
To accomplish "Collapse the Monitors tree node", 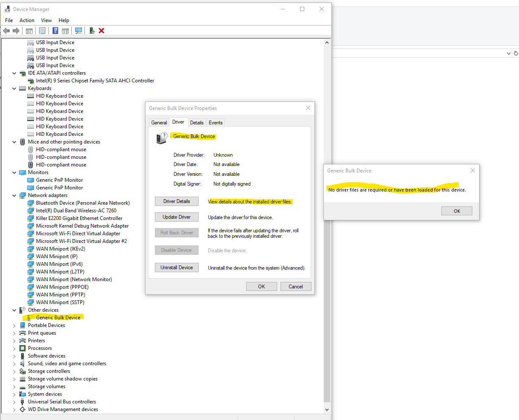I will (x=14, y=172).
